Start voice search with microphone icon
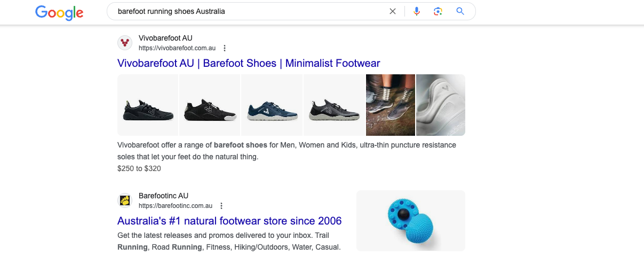Image resolution: width=644 pixels, height=263 pixels. point(417,11)
